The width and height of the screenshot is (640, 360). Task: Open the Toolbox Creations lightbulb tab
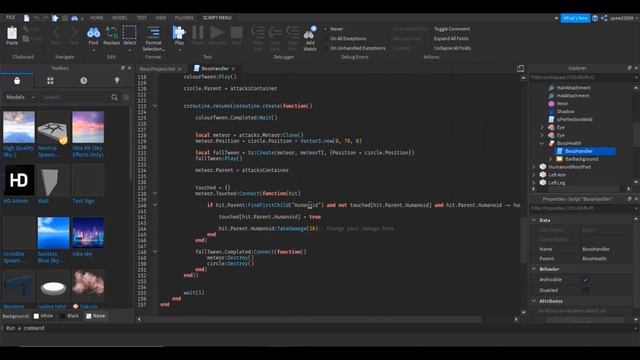[117, 80]
